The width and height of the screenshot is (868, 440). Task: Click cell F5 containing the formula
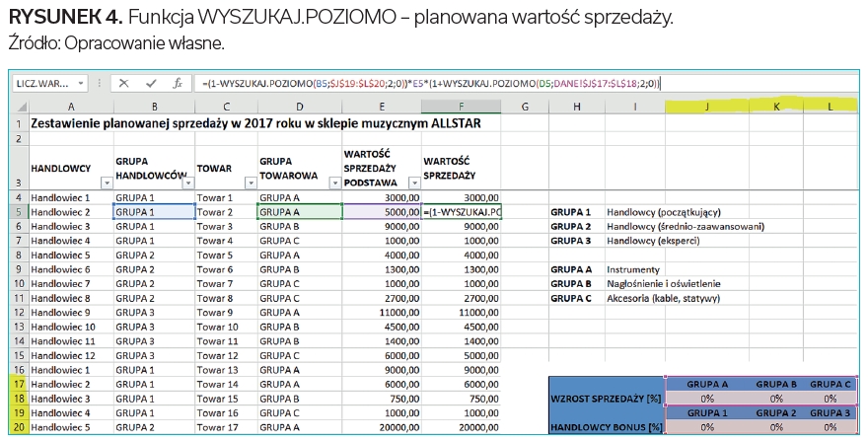(462, 212)
